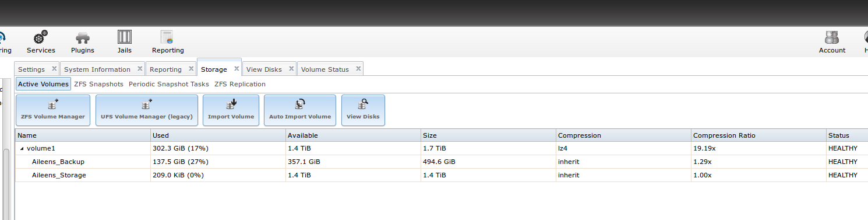Click UFS Volume Manager (legacy) button
Screen dimensions: 868x220
pyautogui.click(x=147, y=110)
